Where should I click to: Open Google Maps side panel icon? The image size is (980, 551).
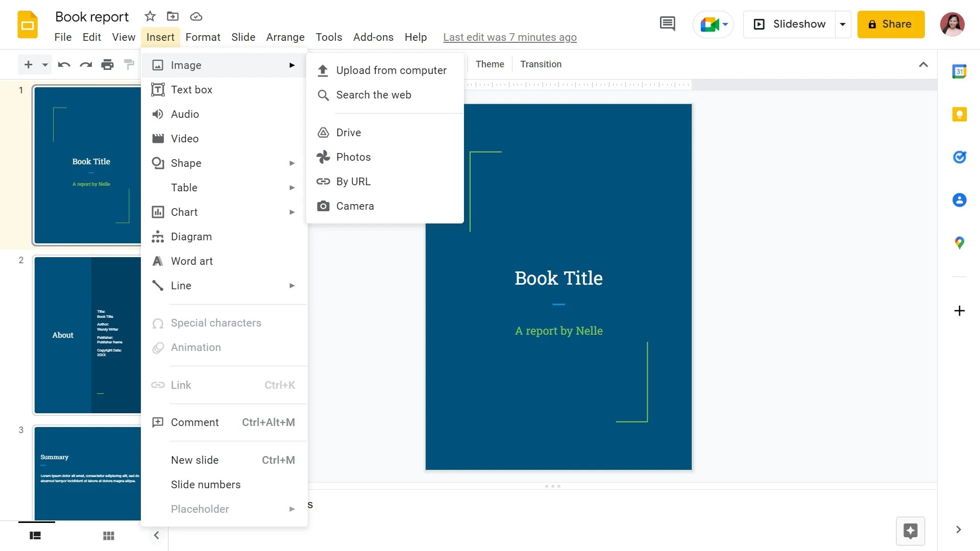pyautogui.click(x=959, y=243)
